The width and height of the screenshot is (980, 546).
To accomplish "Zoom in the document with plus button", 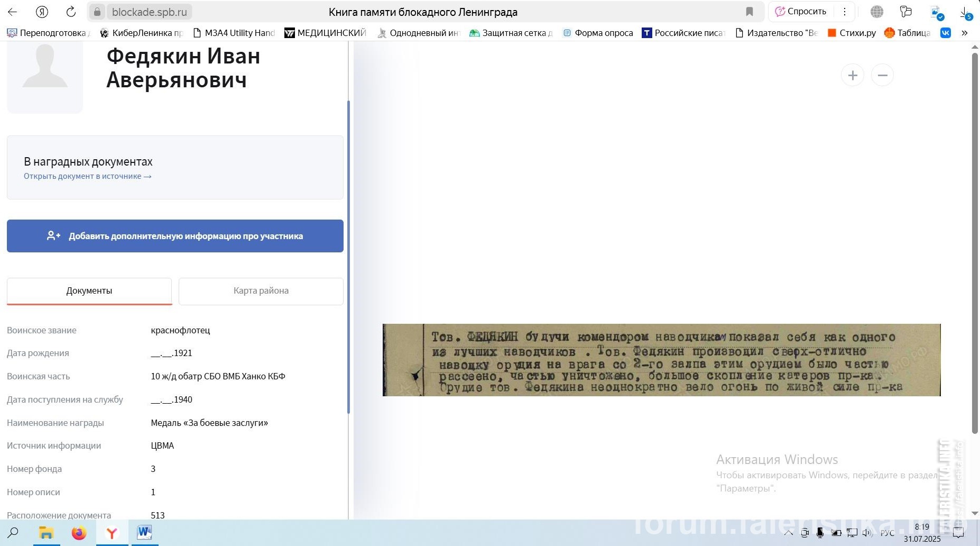I will click(853, 75).
